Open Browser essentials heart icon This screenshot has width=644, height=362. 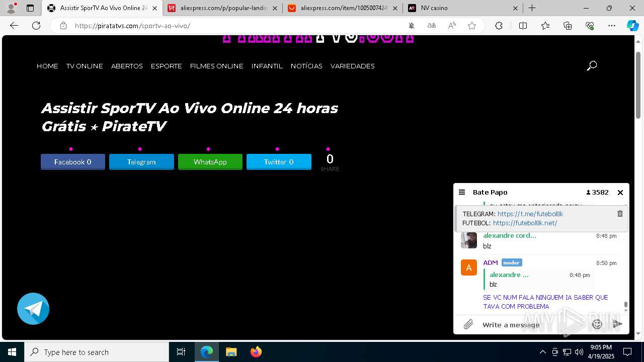590,26
